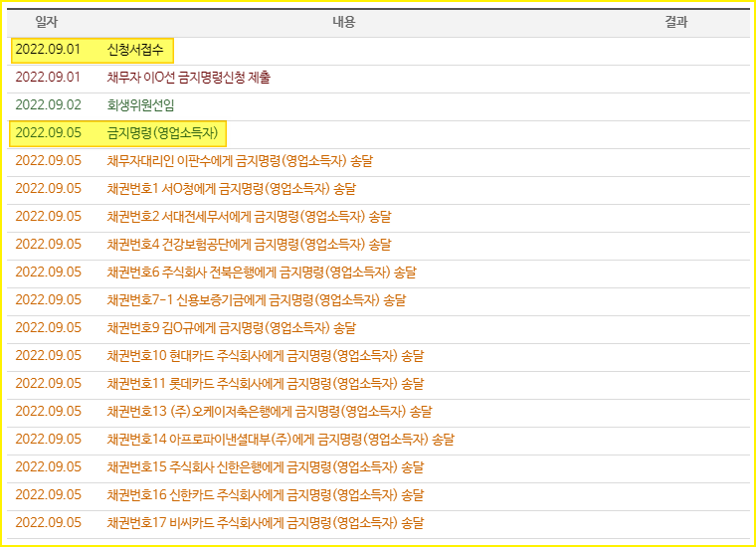Select 채권번호14 아프로파이낸셜대부(주) 송달 row
Image resolution: width=756 pixels, height=547 pixels.
(281, 440)
